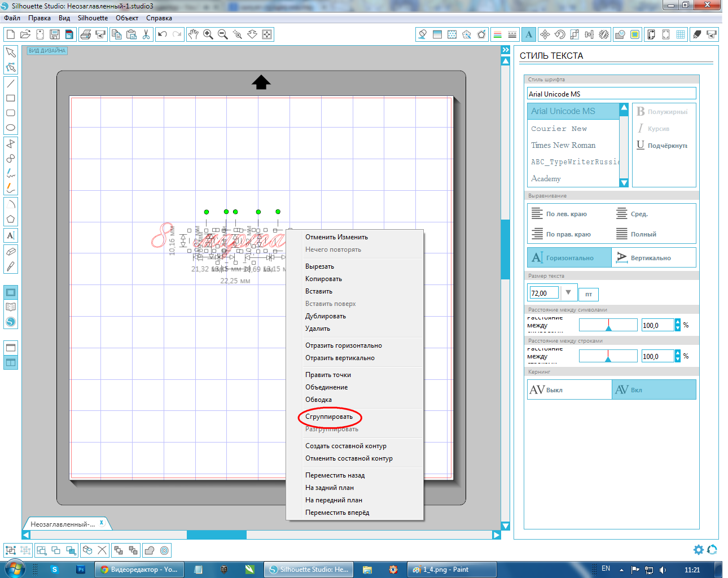Toggle Курсив italic style
This screenshot has width=728, height=578.
pyautogui.click(x=654, y=129)
